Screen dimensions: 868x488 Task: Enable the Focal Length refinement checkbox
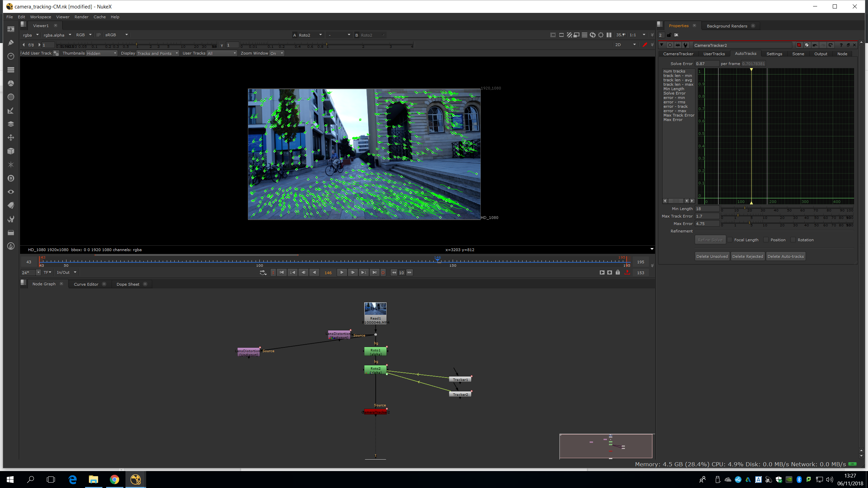point(730,240)
